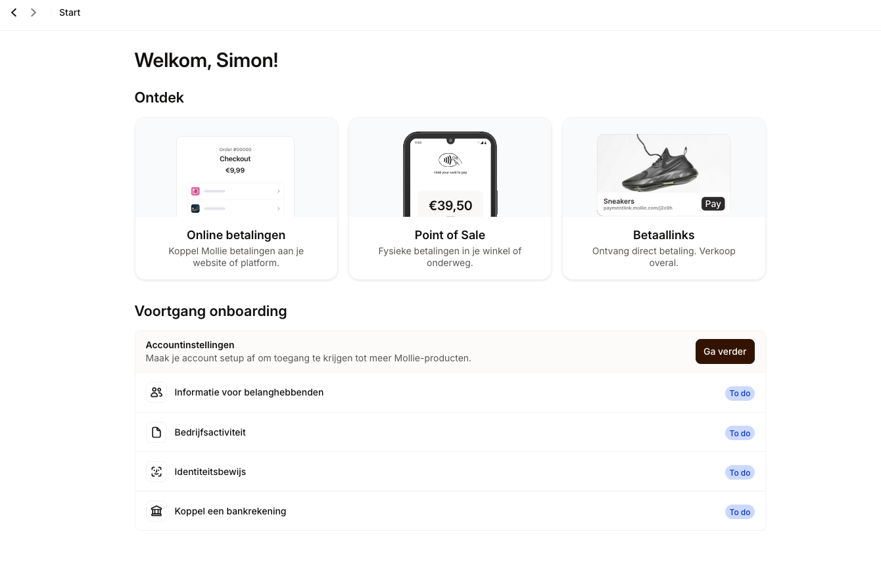The height and width of the screenshot is (588, 881).
Task: Click the back navigation arrow
Action: (x=14, y=12)
